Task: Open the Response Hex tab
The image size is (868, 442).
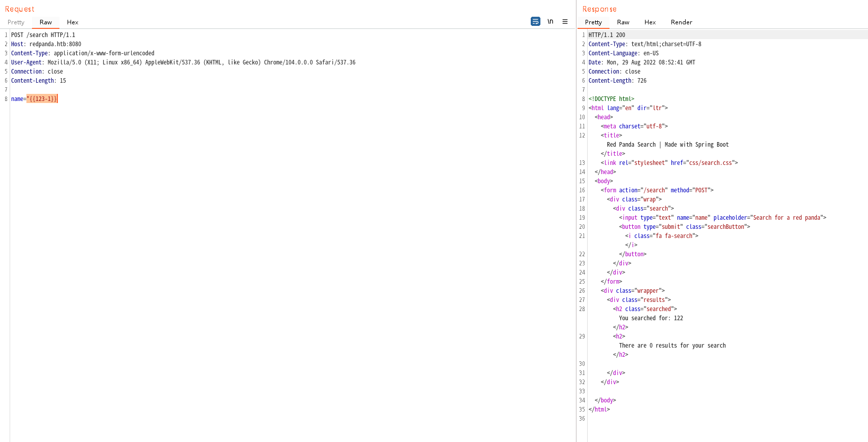Action: 650,22
